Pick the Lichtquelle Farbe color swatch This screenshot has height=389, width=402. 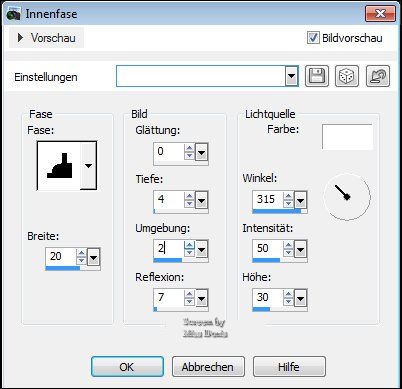point(347,137)
